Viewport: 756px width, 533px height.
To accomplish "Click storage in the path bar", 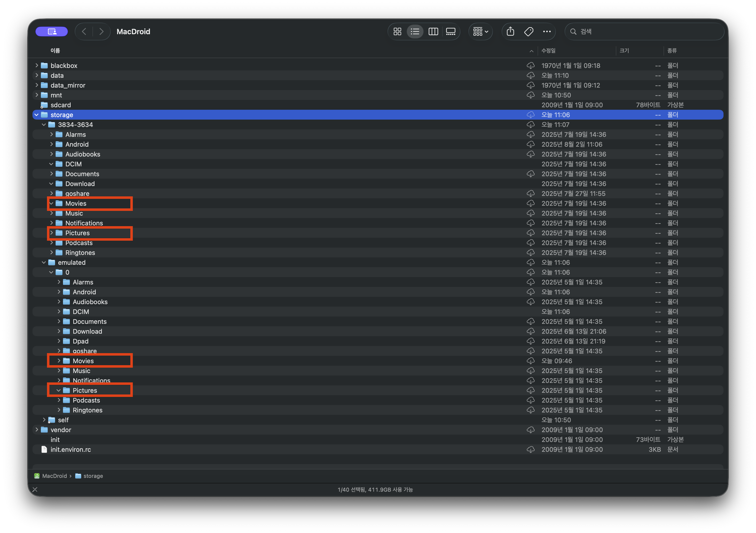I will (x=93, y=476).
